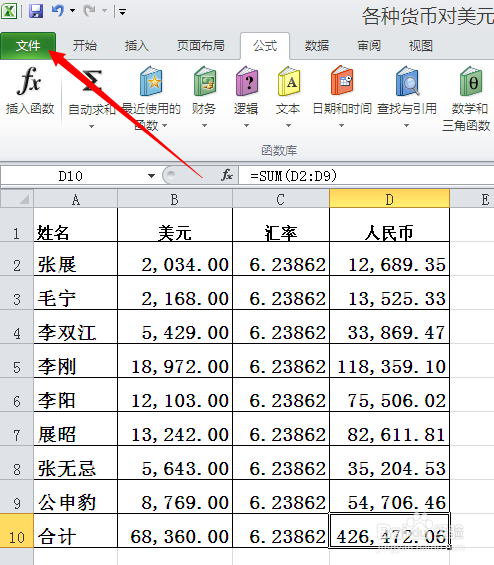Click the Undo arrow icon
The image size is (494, 565).
[x=58, y=11]
